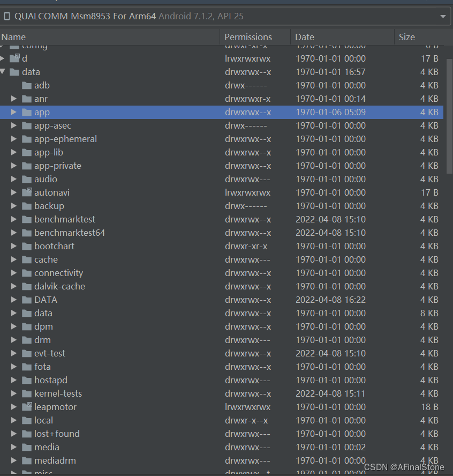
Task: Select the mediadrm folder name
Action: (55, 460)
